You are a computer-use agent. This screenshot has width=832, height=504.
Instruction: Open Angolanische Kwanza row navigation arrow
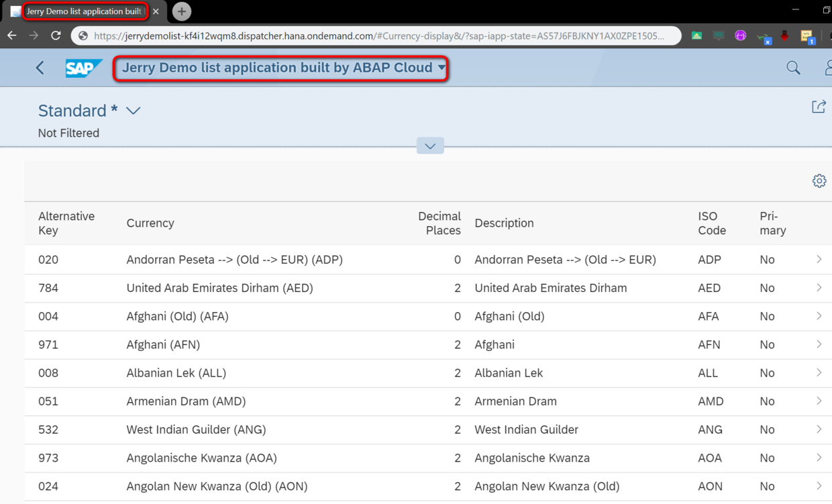click(x=819, y=458)
